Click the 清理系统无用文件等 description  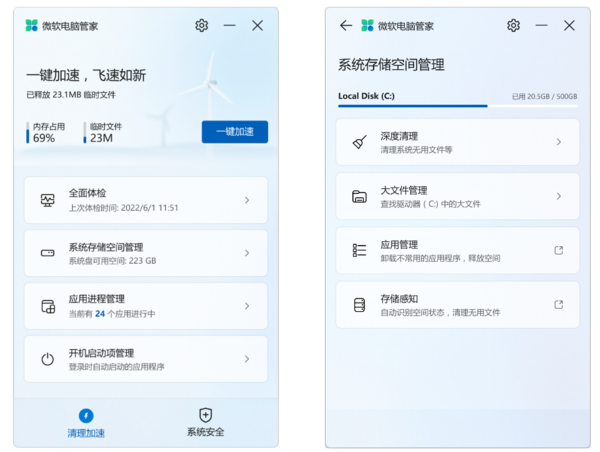(x=416, y=150)
